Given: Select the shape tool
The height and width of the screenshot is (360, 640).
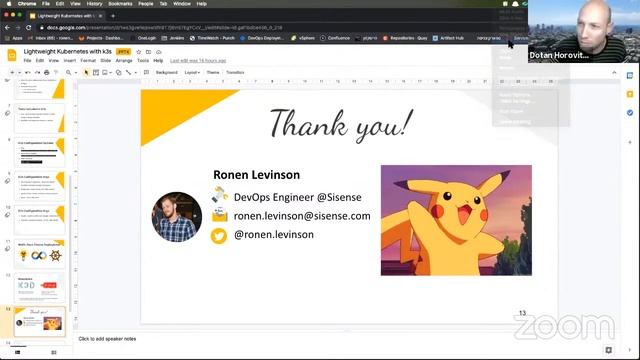Looking at the screenshot, I should (118, 72).
